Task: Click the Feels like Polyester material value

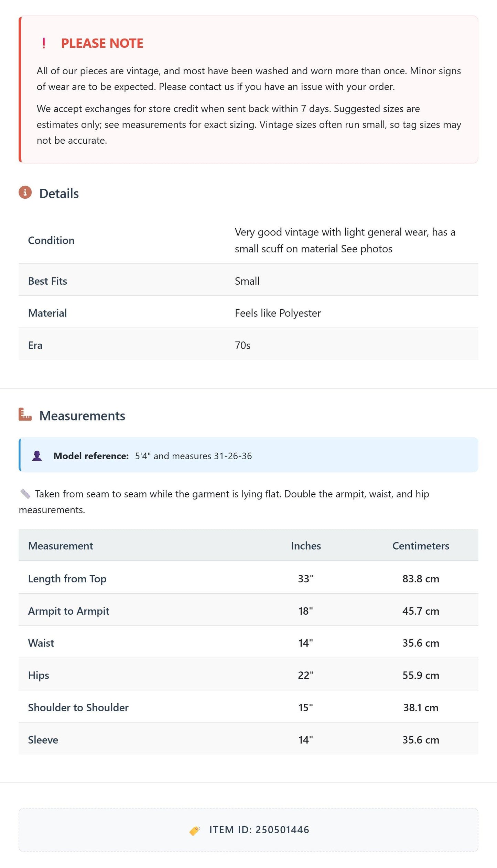Action: 278,313
